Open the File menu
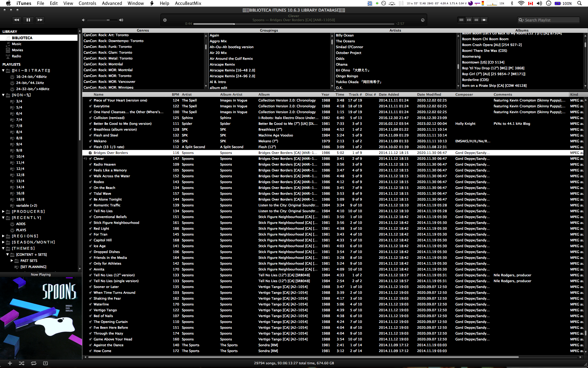Screen dimensions: 588x368 (x=40, y=3)
